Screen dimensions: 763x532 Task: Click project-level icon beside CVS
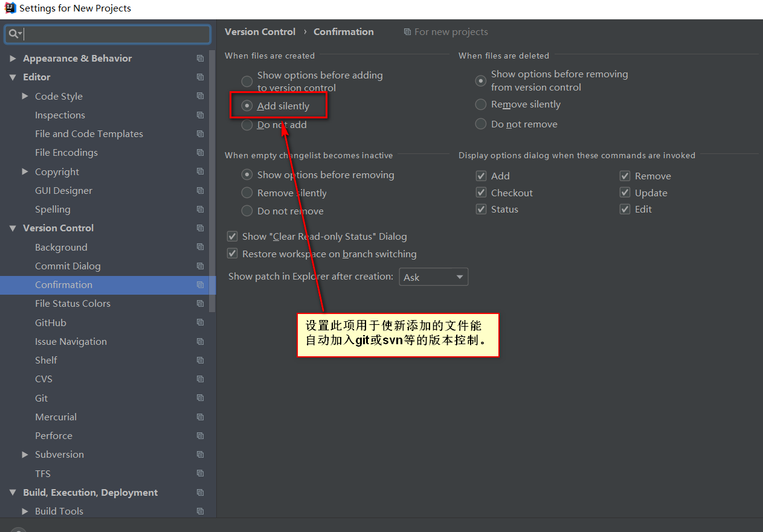point(200,379)
